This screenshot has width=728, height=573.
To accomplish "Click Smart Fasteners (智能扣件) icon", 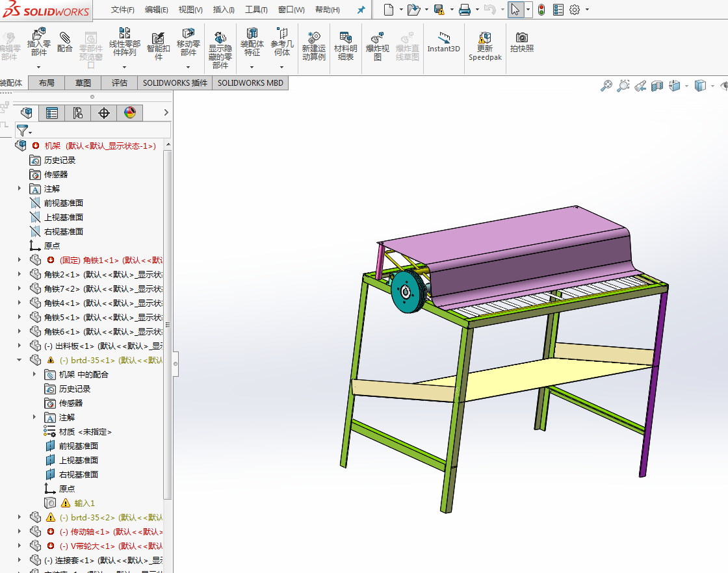I will click(x=159, y=46).
